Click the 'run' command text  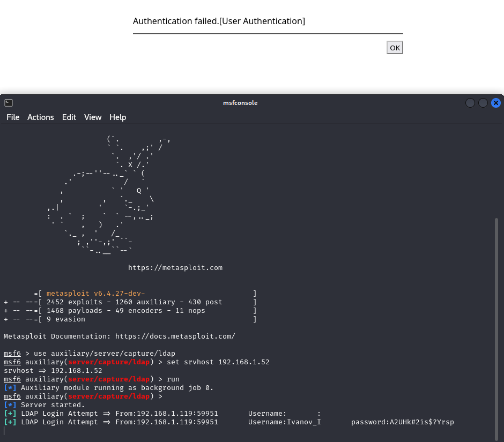[x=173, y=379]
